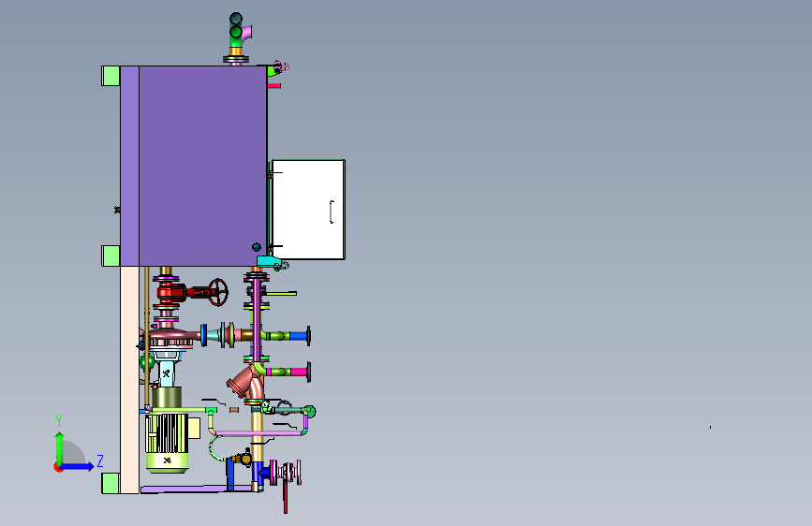Click the red triad origin point
Screen dimensions: 812x526
pos(58,467)
